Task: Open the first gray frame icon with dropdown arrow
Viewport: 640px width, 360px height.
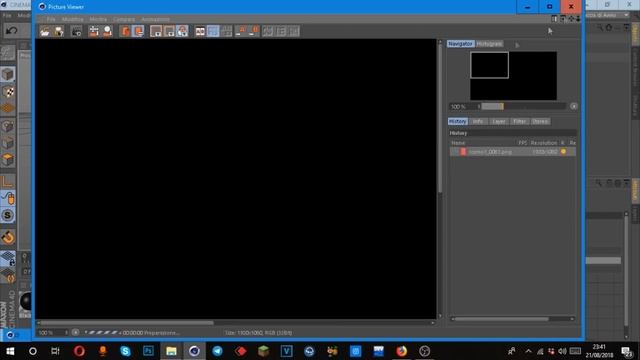Action: 156,31
